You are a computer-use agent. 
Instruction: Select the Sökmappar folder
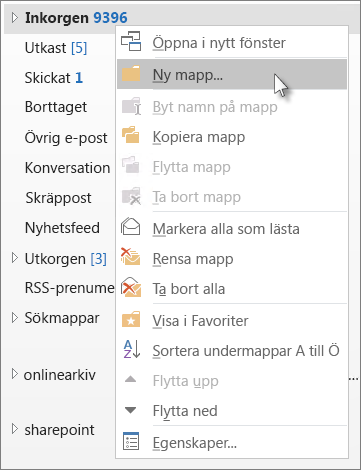(x=62, y=318)
